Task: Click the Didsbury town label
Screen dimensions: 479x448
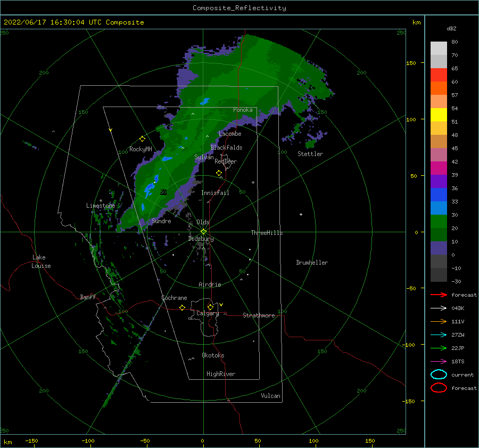Action: [201, 239]
